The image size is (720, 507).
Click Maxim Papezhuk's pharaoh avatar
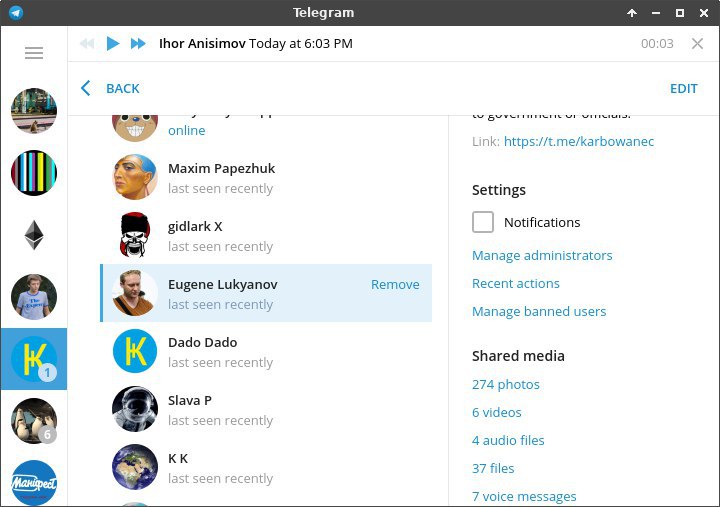135,177
